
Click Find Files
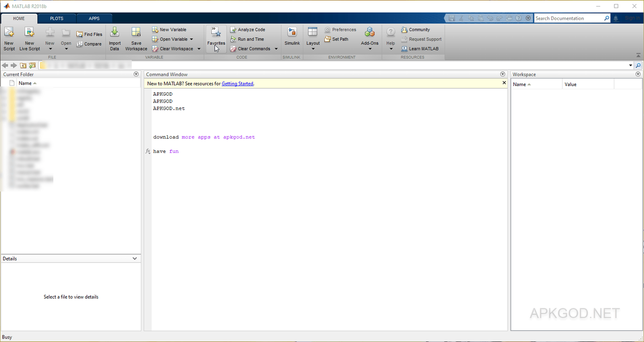[90, 34]
